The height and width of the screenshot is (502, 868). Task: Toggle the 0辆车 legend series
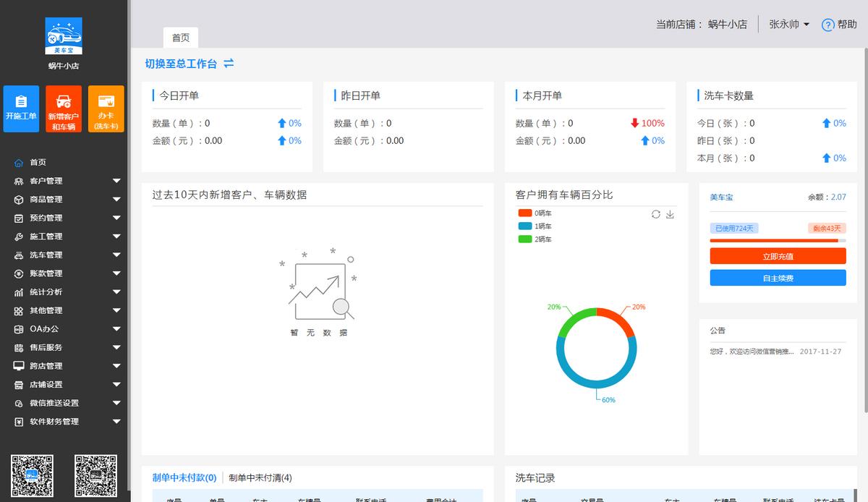point(535,213)
